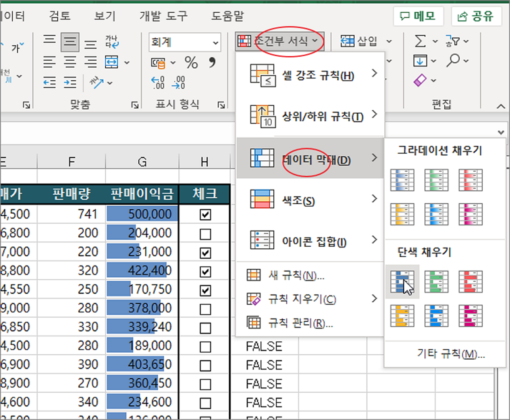
Task: Click fill down icon
Action: click(420, 61)
